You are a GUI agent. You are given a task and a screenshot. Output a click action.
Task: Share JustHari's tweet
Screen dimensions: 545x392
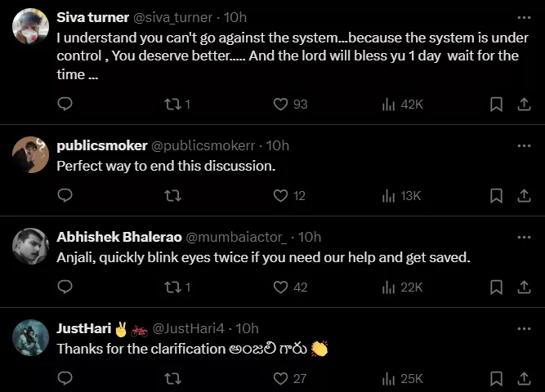[524, 379]
